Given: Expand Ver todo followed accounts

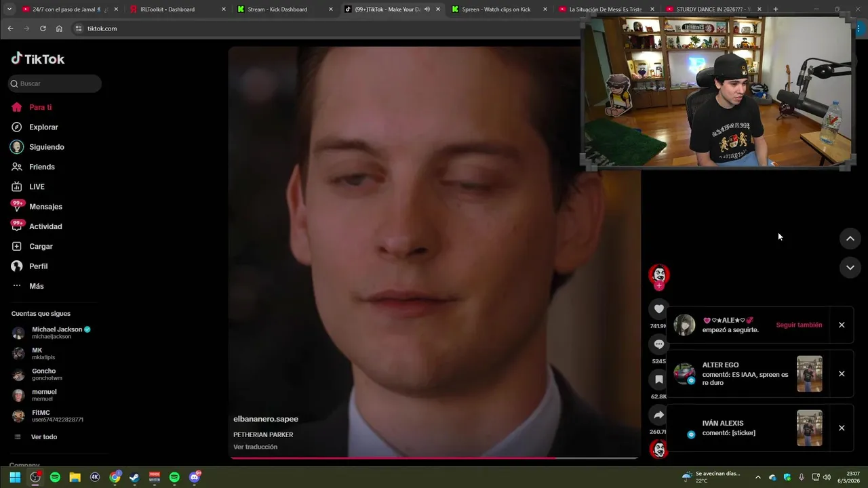Looking at the screenshot, I should tap(35, 437).
